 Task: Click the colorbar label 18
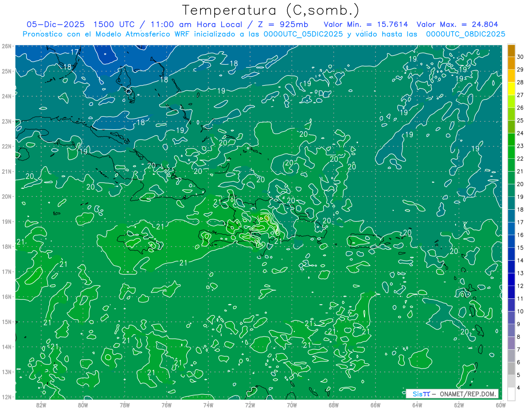520,209
